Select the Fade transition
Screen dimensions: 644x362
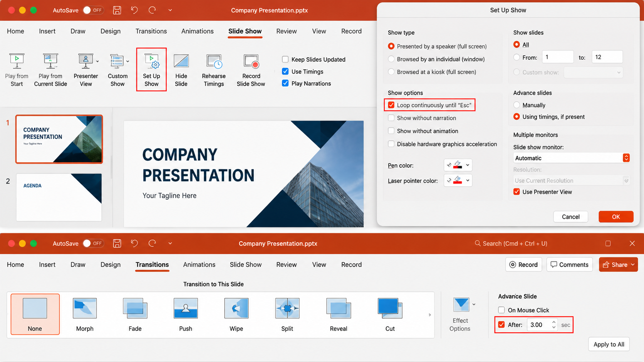135,314
